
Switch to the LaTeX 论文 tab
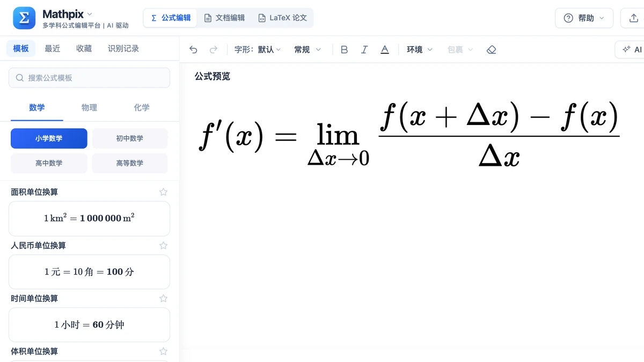[x=283, y=18]
